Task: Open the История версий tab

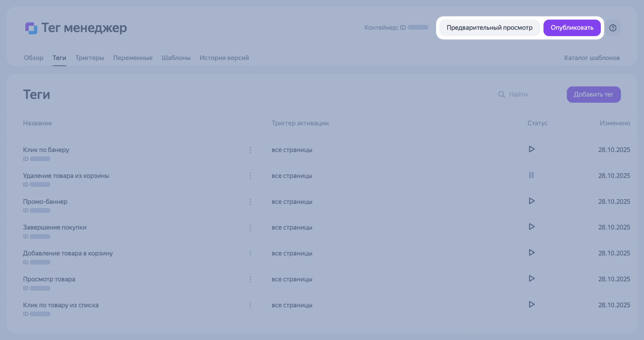Action: click(224, 58)
